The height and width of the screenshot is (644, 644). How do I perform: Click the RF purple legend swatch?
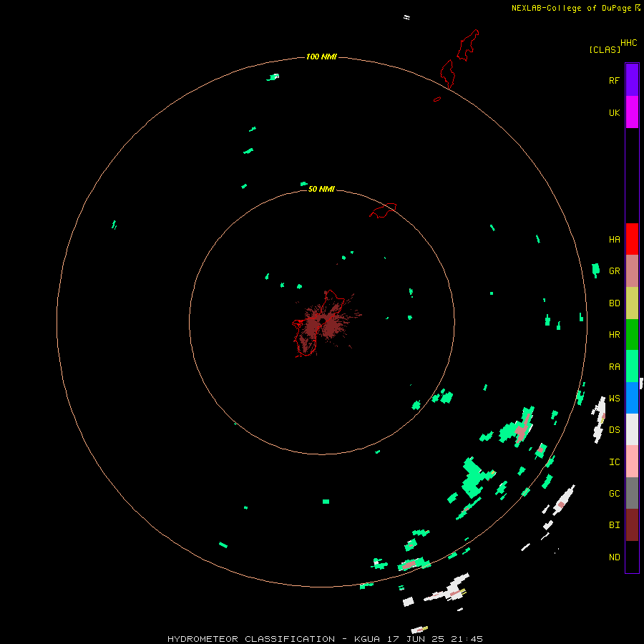pyautogui.click(x=632, y=79)
